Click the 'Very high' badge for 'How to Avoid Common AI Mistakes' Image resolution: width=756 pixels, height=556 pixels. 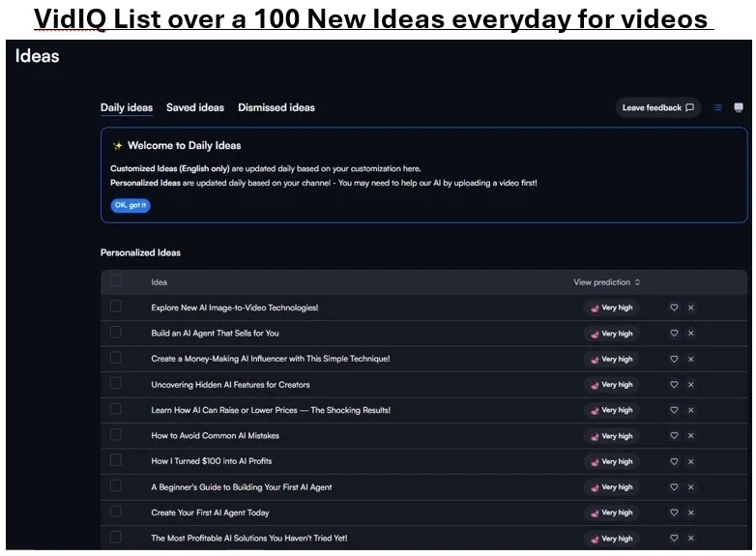[611, 436]
